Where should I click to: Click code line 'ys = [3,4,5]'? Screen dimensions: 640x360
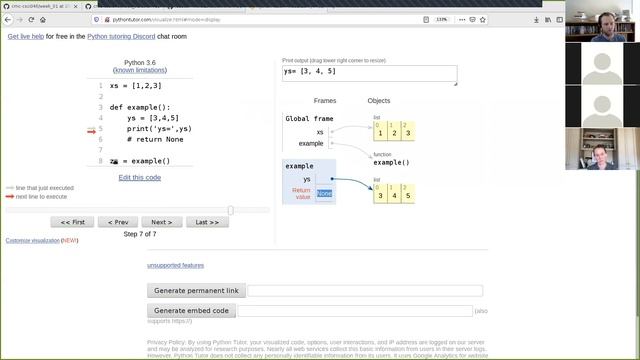(x=153, y=118)
